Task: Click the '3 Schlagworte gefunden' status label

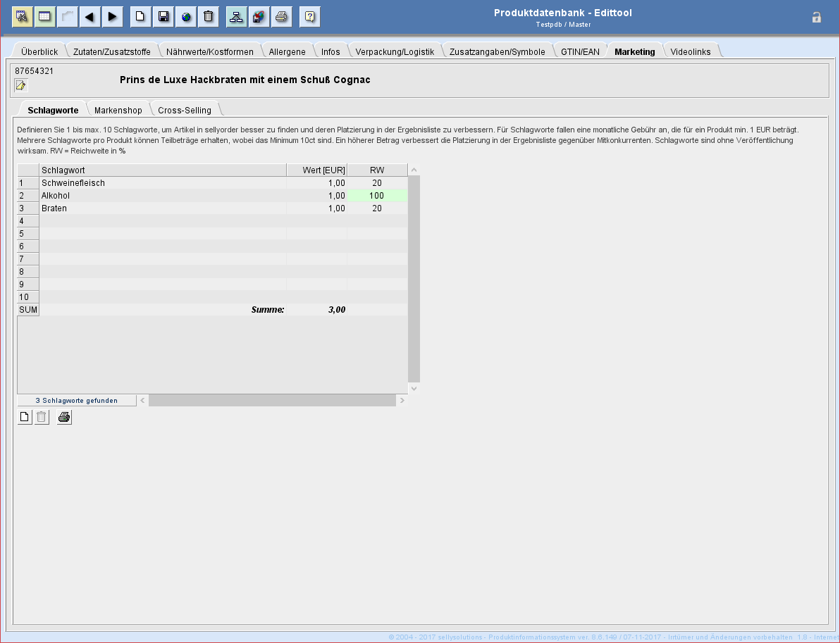Action: (77, 401)
